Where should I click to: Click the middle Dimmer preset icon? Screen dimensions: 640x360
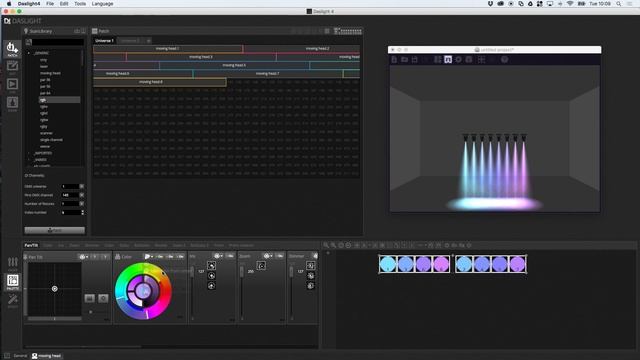click(311, 276)
